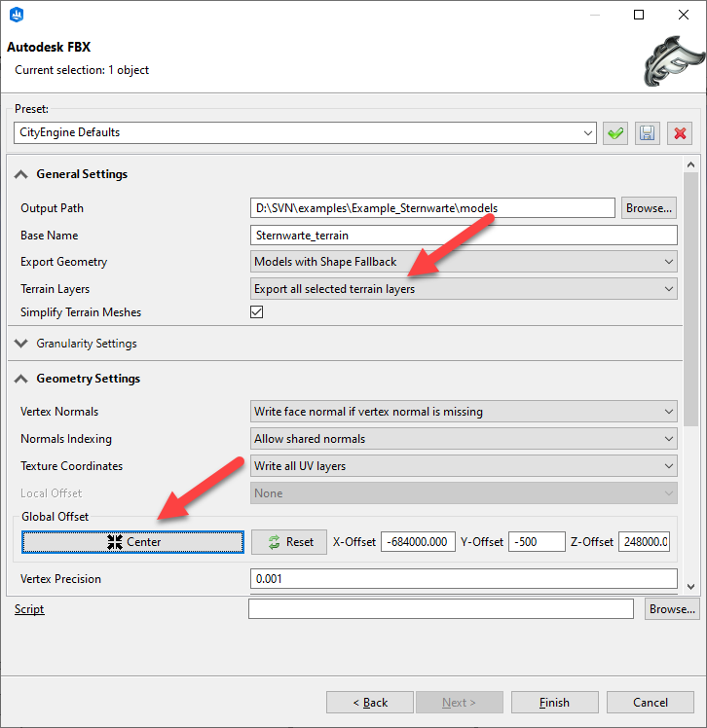Click the Finish button

tap(555, 703)
